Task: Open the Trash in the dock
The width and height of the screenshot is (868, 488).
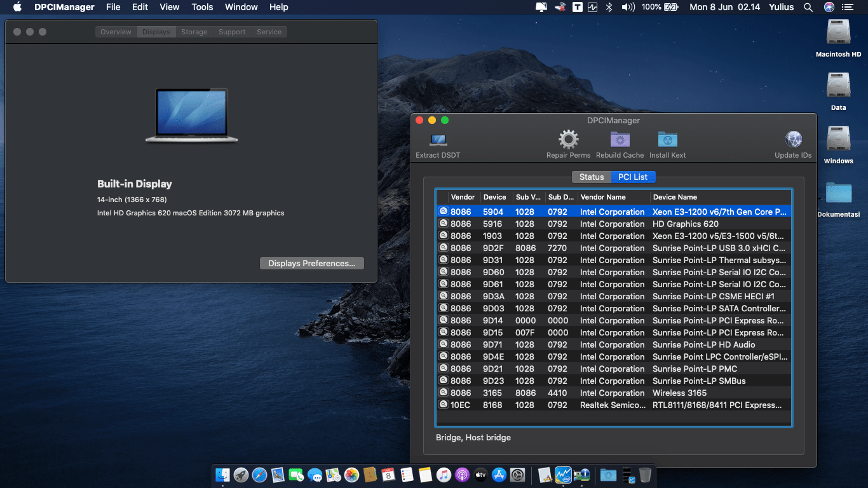Action: [x=645, y=475]
